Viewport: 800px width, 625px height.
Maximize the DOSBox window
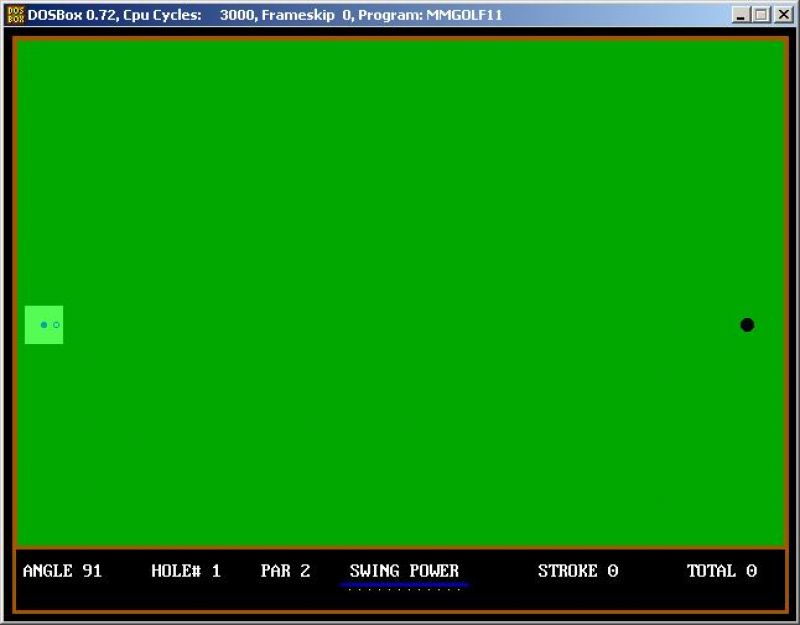coord(761,15)
